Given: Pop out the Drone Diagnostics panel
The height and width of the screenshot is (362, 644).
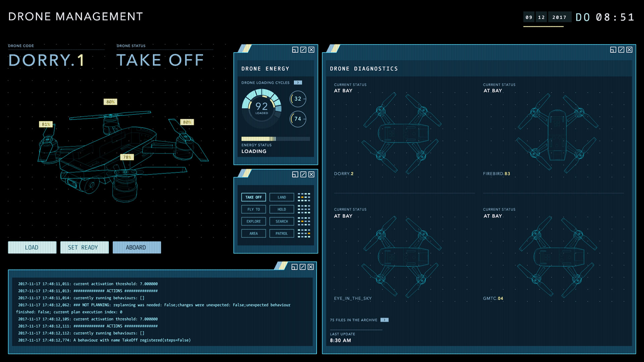Looking at the screenshot, I should click(613, 50).
